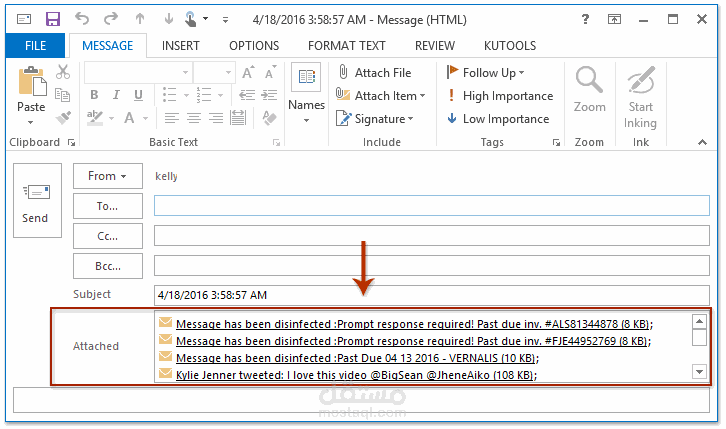Click the Help question mark icon

point(585,19)
